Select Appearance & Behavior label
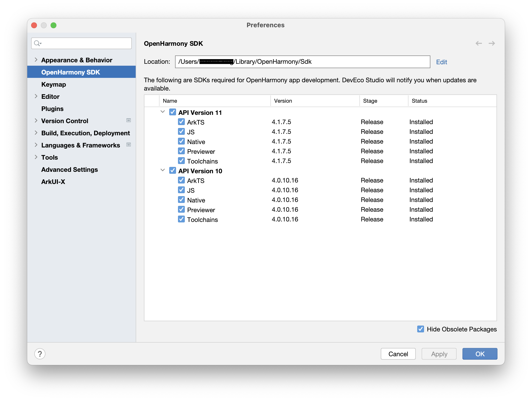Image resolution: width=532 pixels, height=401 pixels. 77,60
